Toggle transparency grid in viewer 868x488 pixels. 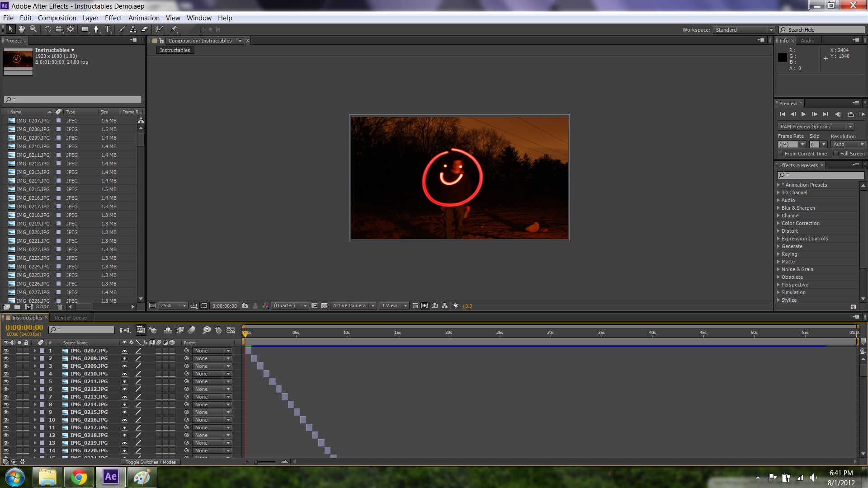point(325,306)
